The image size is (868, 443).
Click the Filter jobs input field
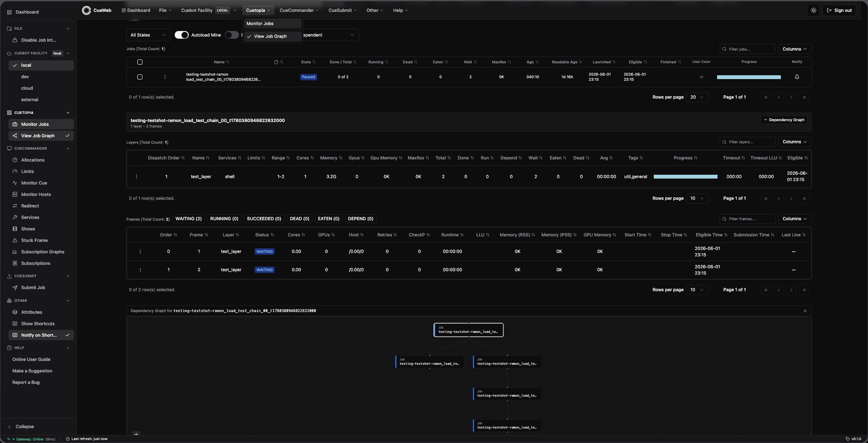tap(748, 49)
